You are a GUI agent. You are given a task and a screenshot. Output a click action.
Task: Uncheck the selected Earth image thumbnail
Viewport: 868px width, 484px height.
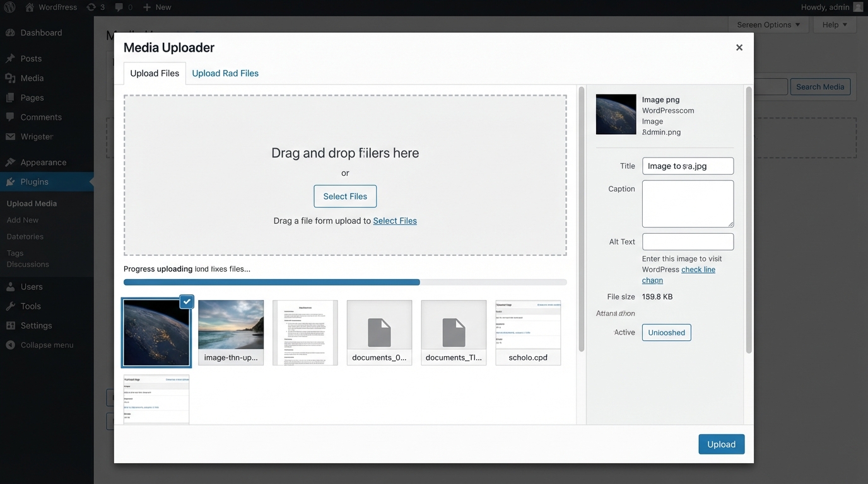[187, 301]
